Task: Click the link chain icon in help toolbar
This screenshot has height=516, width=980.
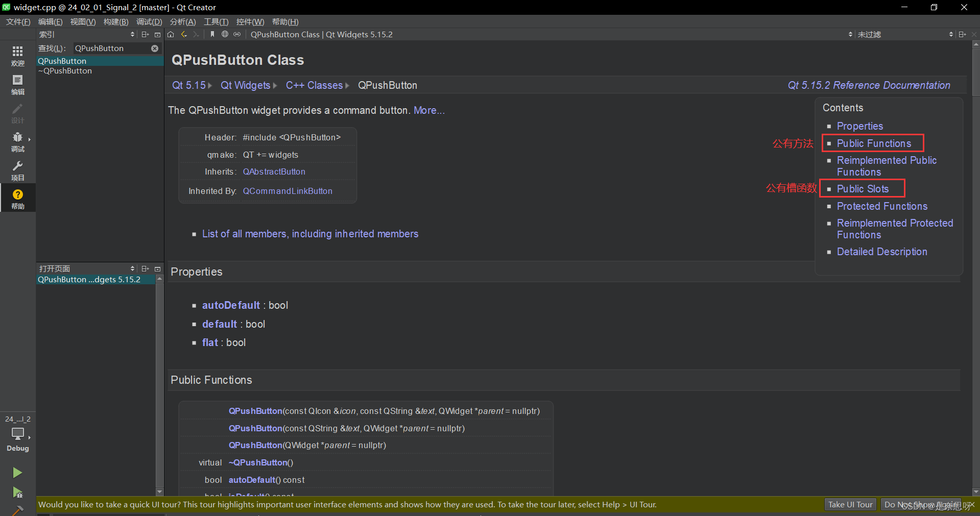Action: pyautogui.click(x=237, y=34)
